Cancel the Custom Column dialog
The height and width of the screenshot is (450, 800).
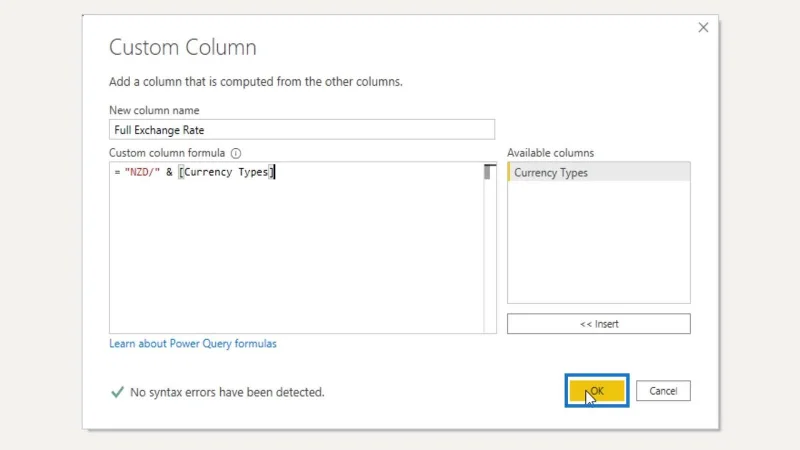pos(663,391)
